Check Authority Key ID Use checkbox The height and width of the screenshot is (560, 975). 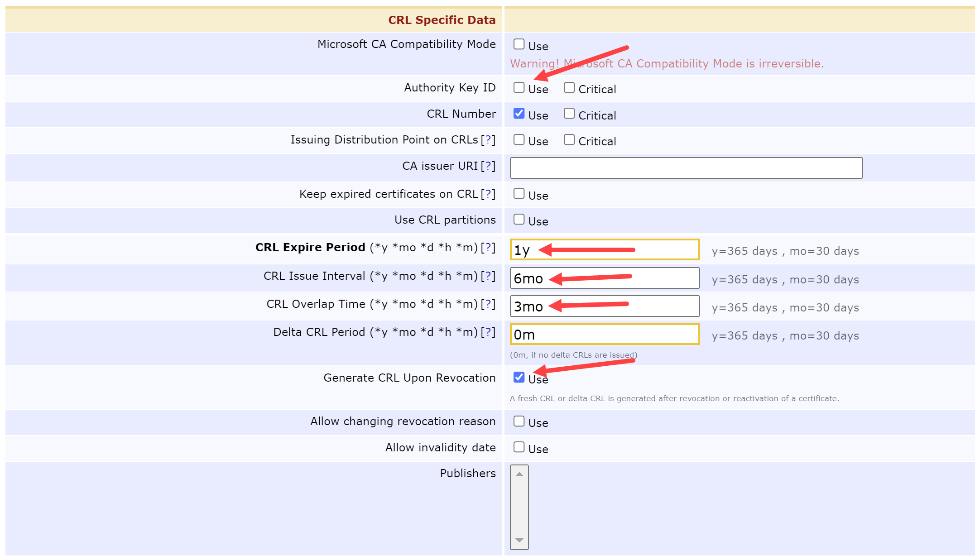(x=519, y=88)
